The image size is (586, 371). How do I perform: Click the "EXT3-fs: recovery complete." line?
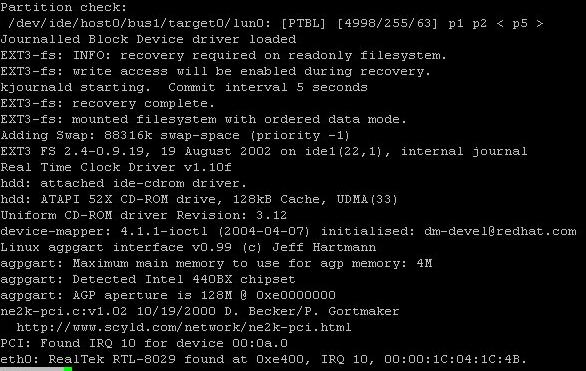(108, 103)
